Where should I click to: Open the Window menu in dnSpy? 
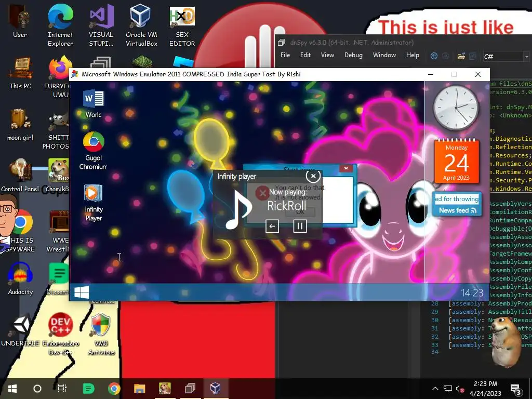[384, 55]
